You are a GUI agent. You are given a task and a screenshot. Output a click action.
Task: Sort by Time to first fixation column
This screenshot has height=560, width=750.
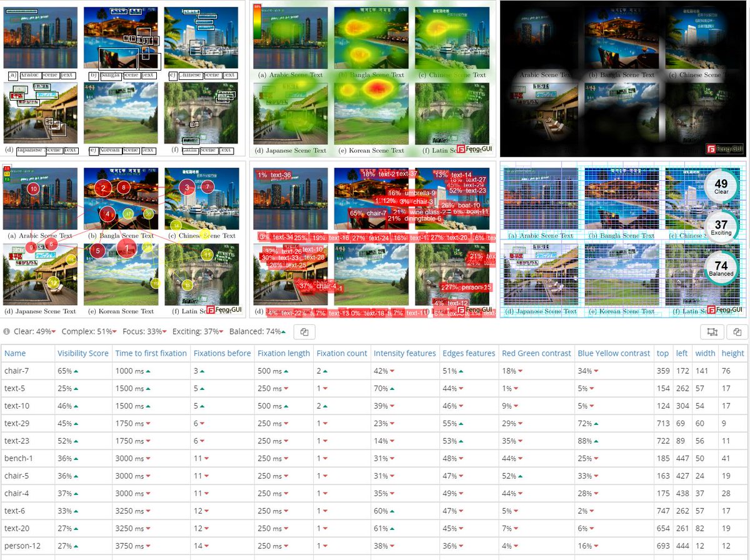(x=152, y=353)
